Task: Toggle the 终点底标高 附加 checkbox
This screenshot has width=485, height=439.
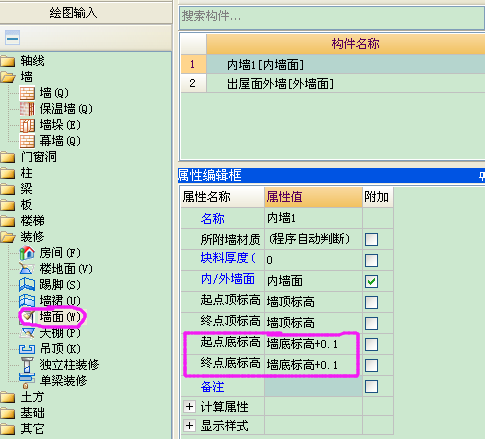Action: [371, 365]
